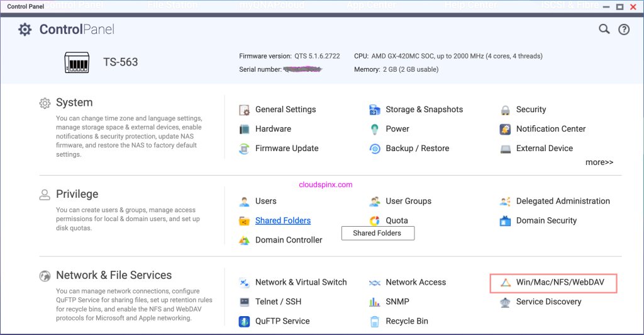Viewport: 644px width, 335px height.
Task: Open Notification Center label
Action: (x=551, y=129)
